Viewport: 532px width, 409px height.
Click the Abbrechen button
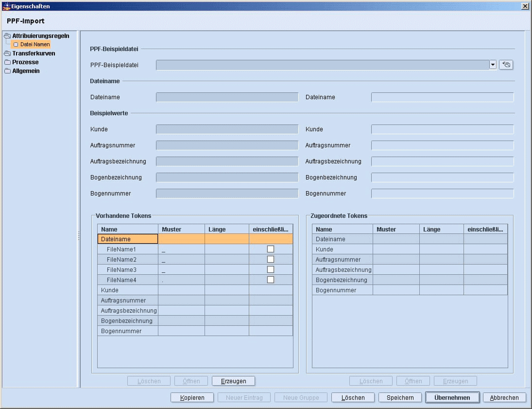(504, 397)
